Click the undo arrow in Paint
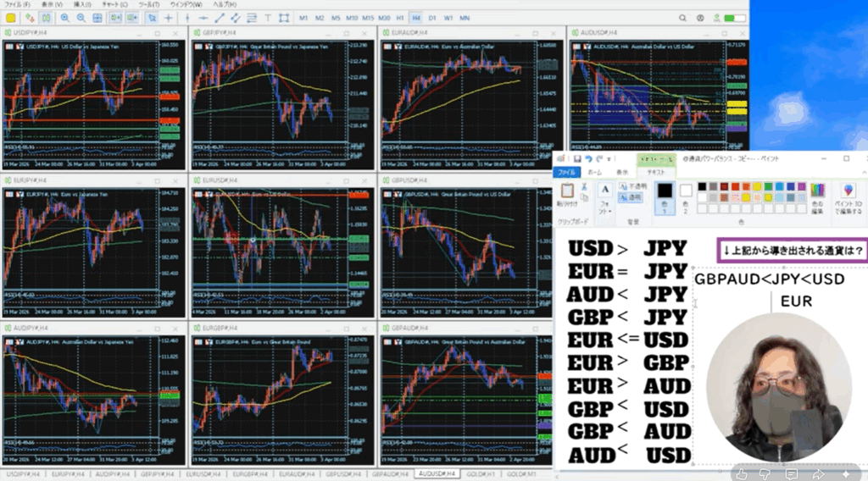The image size is (868, 481). [588, 158]
